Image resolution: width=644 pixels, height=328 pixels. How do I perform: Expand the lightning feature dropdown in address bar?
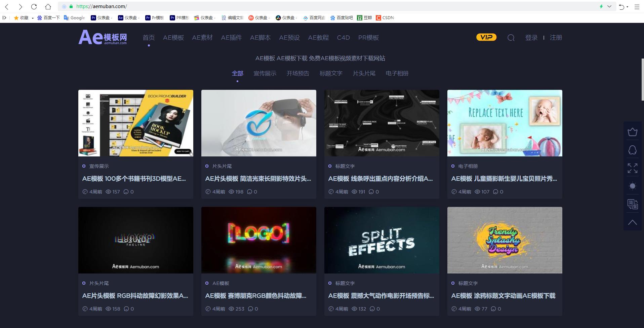pos(609,6)
